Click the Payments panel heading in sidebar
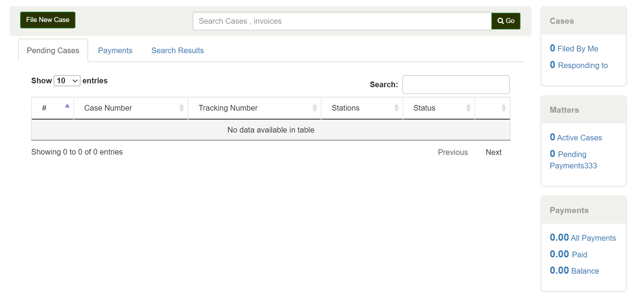This screenshot has width=644, height=307. pyautogui.click(x=569, y=210)
